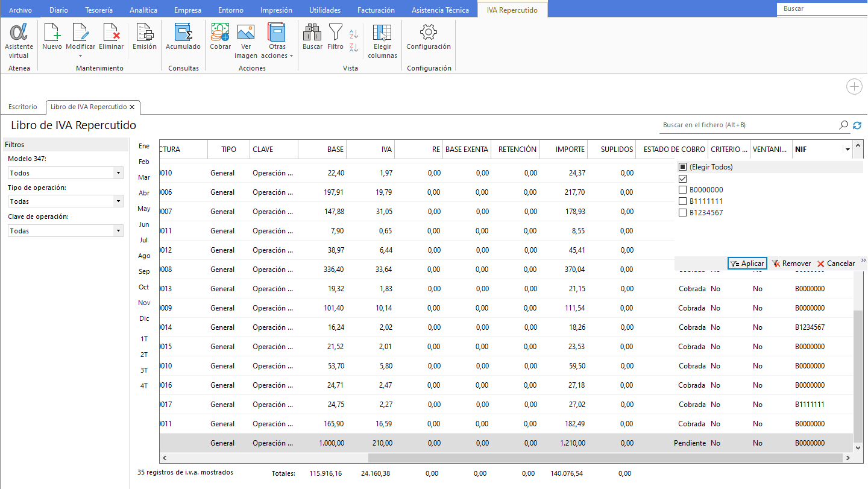Expand the Modelo 347 dropdown
This screenshot has height=489, width=868.
118,173
